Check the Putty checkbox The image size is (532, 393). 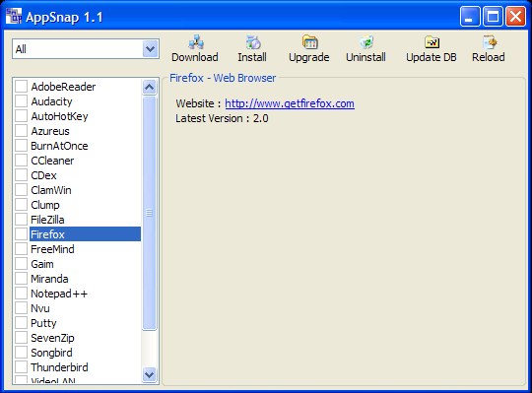(x=21, y=323)
